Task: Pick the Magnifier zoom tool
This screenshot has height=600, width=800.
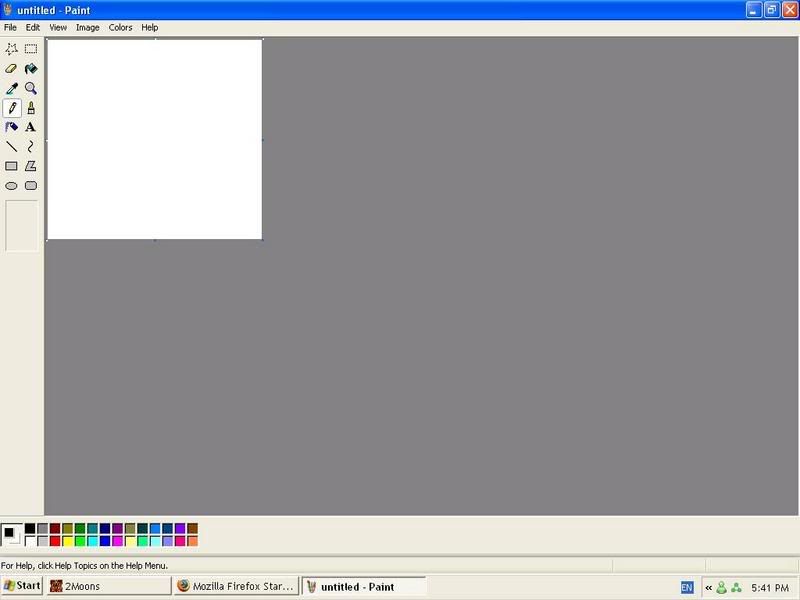Action: [31, 88]
